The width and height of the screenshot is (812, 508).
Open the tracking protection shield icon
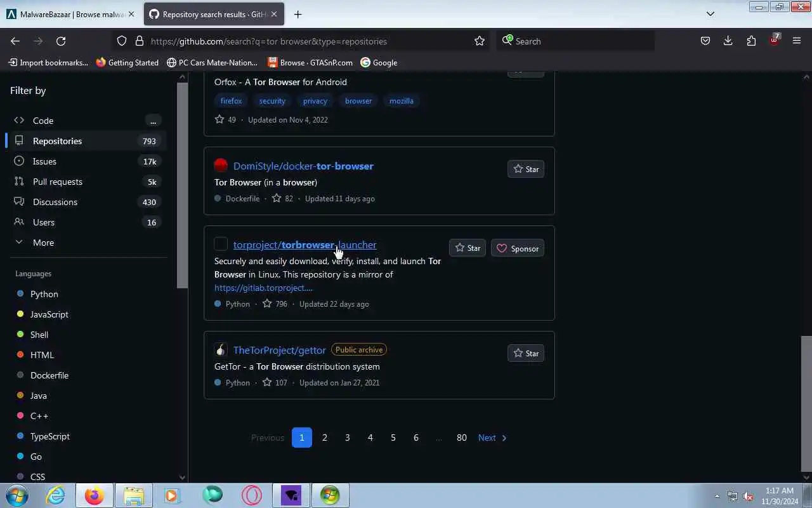pyautogui.click(x=122, y=41)
